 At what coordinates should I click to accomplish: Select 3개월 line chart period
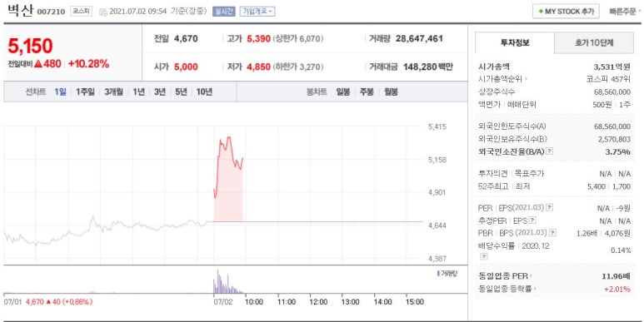click(x=114, y=92)
